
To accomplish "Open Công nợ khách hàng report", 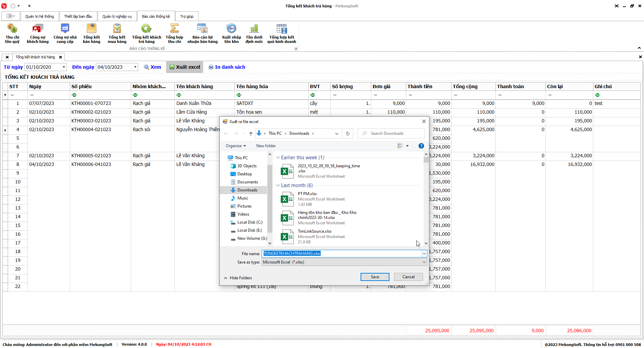I will coord(38,33).
